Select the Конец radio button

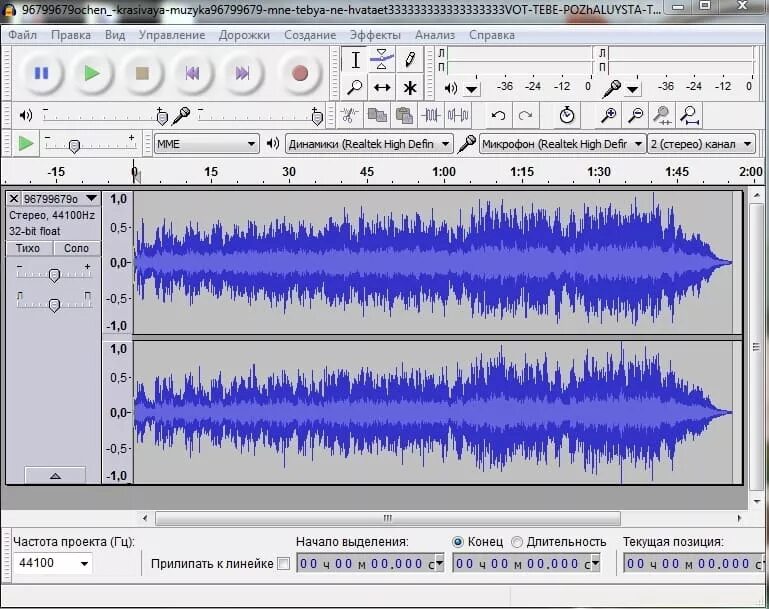pyautogui.click(x=458, y=542)
